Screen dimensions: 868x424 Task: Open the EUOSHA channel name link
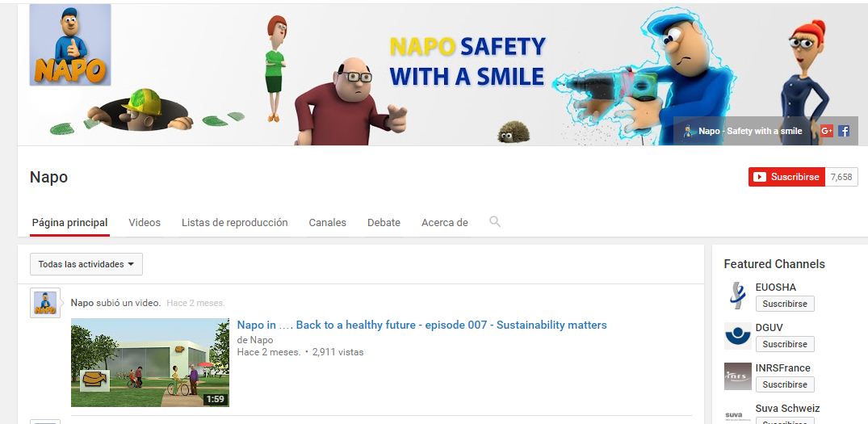click(776, 288)
